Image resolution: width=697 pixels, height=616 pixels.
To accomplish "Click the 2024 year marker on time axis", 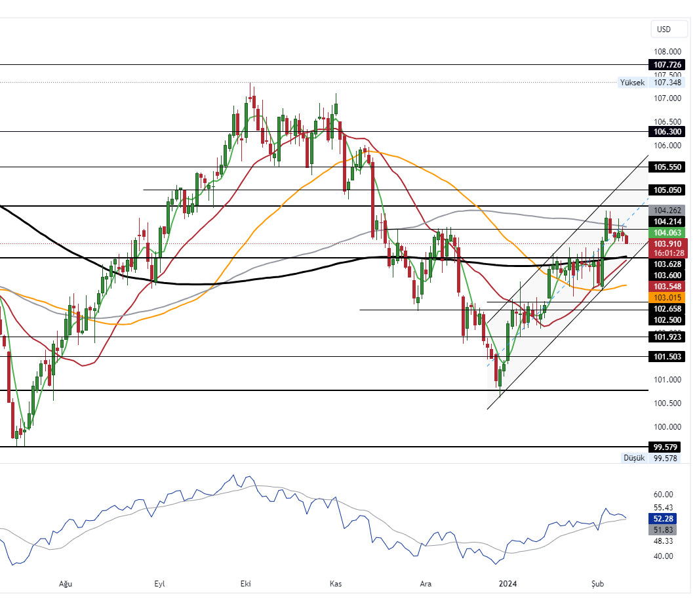I will click(x=508, y=583).
